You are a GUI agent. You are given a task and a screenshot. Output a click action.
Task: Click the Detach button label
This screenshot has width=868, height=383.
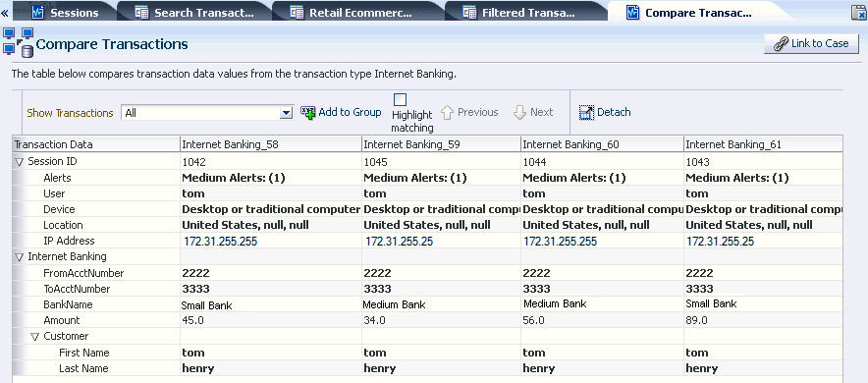coord(614,112)
